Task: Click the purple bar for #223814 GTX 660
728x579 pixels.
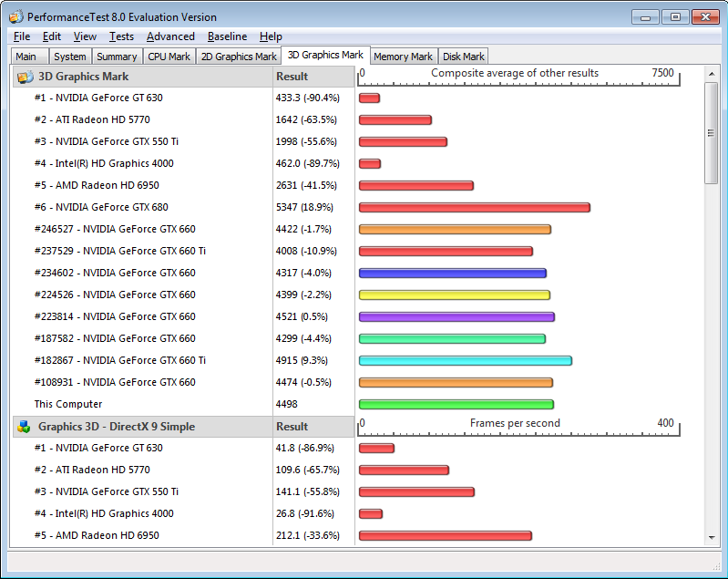Action: coord(456,316)
